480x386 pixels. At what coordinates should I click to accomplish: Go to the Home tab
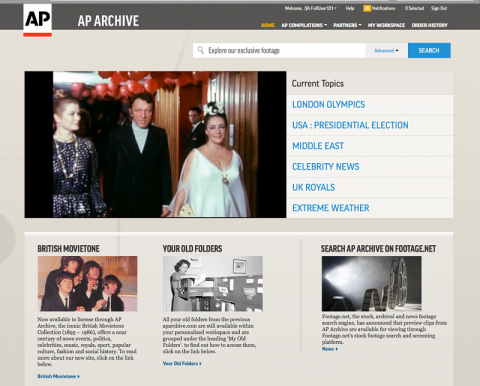coord(268,25)
